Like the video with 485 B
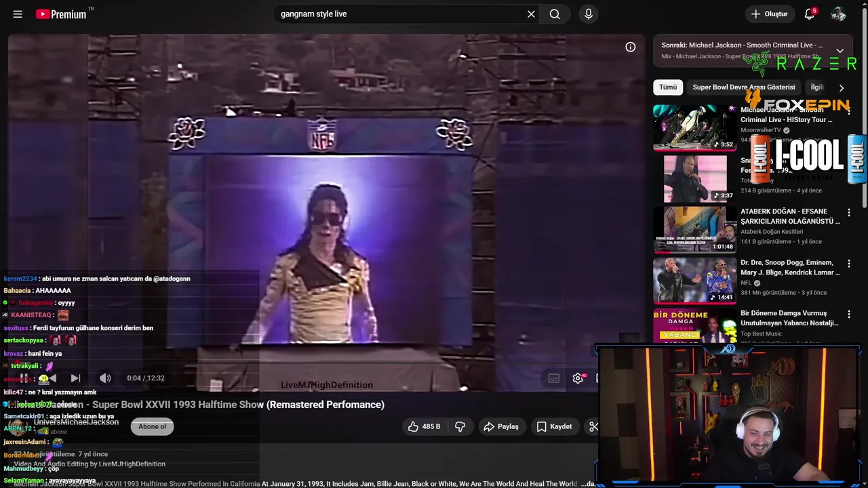This screenshot has height=488, width=868. (x=425, y=426)
